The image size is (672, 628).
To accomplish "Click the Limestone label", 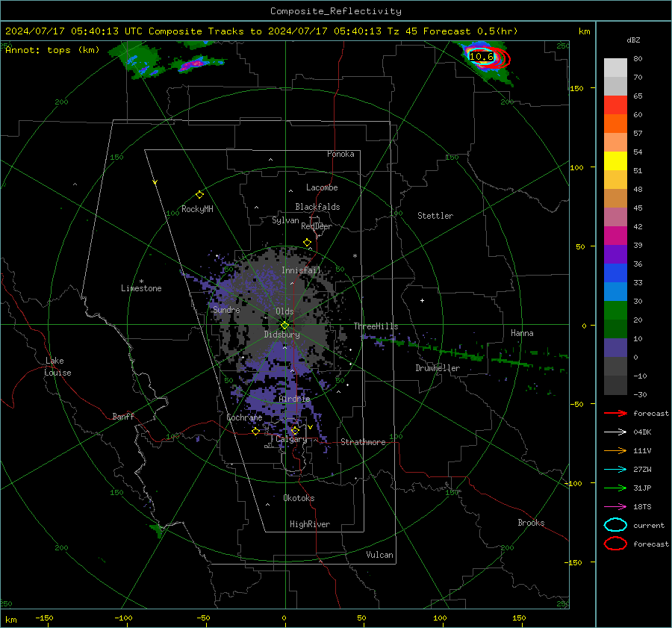I will coord(141,288).
